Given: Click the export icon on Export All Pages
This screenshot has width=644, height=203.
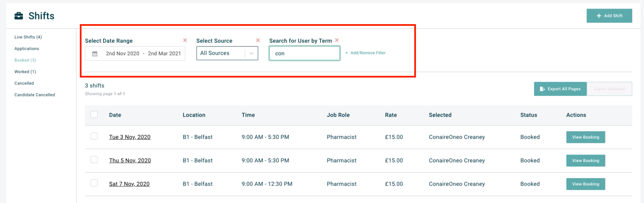Looking at the screenshot, I should point(542,89).
